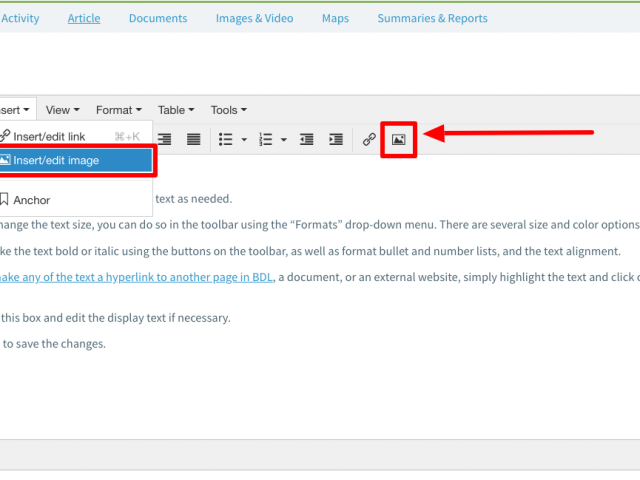
Task: Choose Insert/edit link from the menu
Action: [x=49, y=136]
